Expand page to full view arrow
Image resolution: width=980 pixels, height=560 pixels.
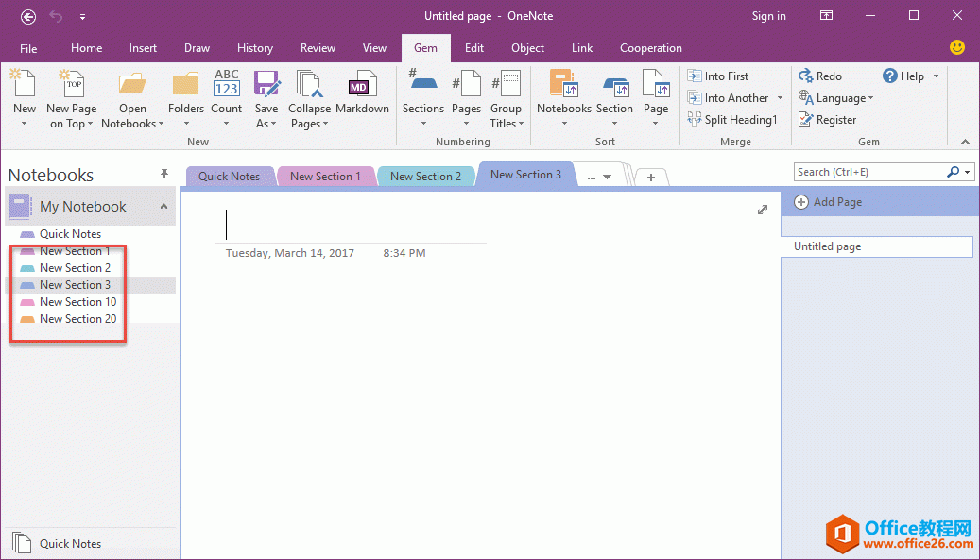pyautogui.click(x=763, y=210)
